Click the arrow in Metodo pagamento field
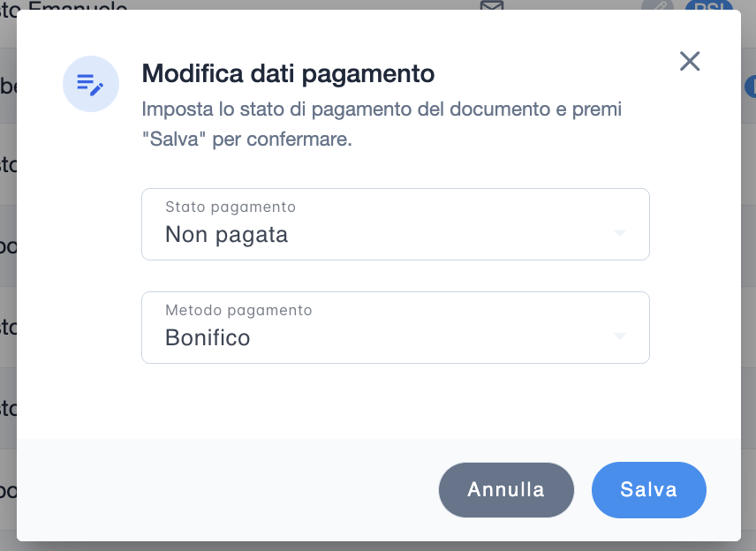This screenshot has width=756, height=551. point(620,336)
